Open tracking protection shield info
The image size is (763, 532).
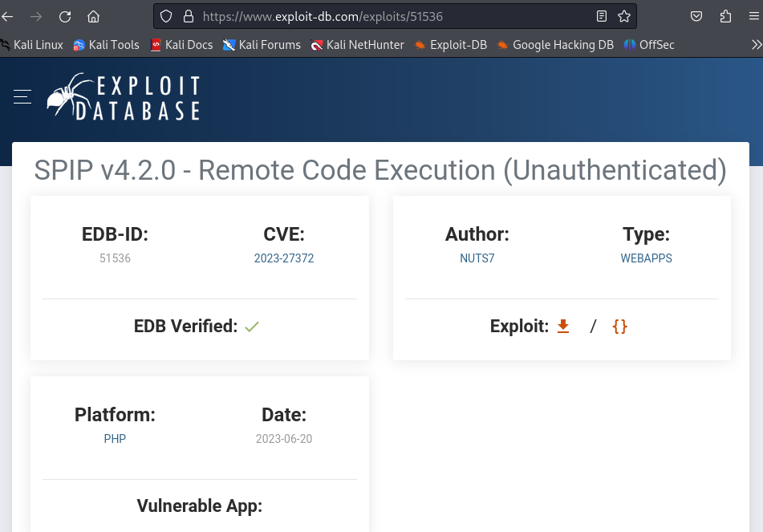click(166, 17)
